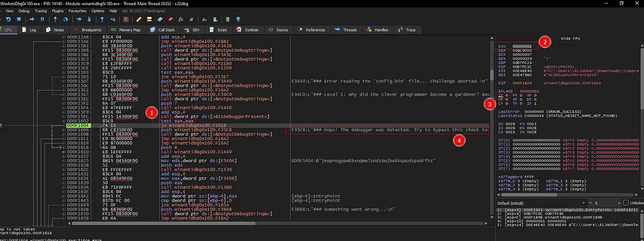The width and height of the screenshot is (644, 241).
Task: Switch to the Memory Map tab
Action: click(x=126, y=29)
